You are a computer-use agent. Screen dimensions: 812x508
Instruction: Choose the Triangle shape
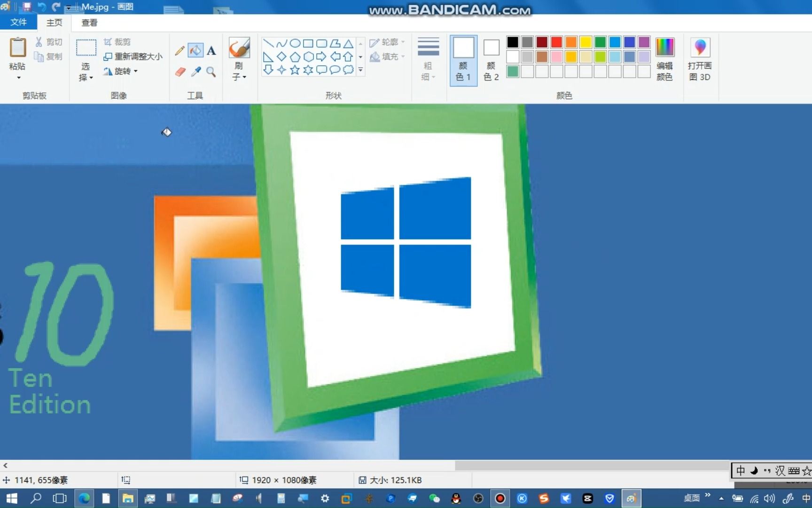pos(348,44)
